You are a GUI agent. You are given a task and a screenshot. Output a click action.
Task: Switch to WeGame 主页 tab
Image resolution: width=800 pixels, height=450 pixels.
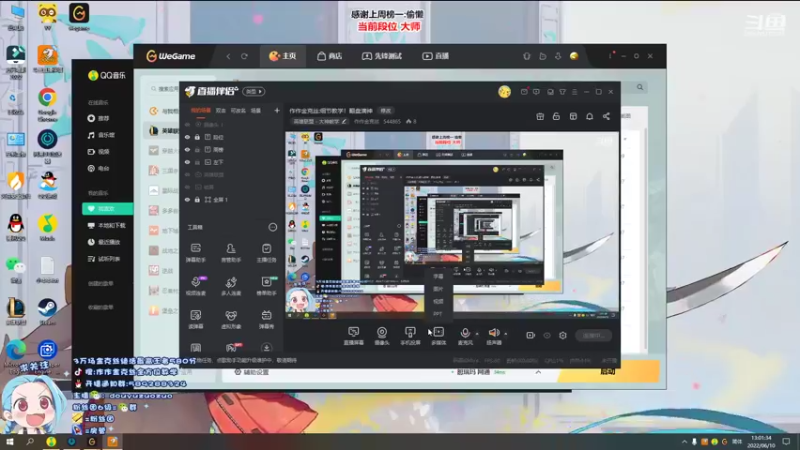tap(283, 56)
